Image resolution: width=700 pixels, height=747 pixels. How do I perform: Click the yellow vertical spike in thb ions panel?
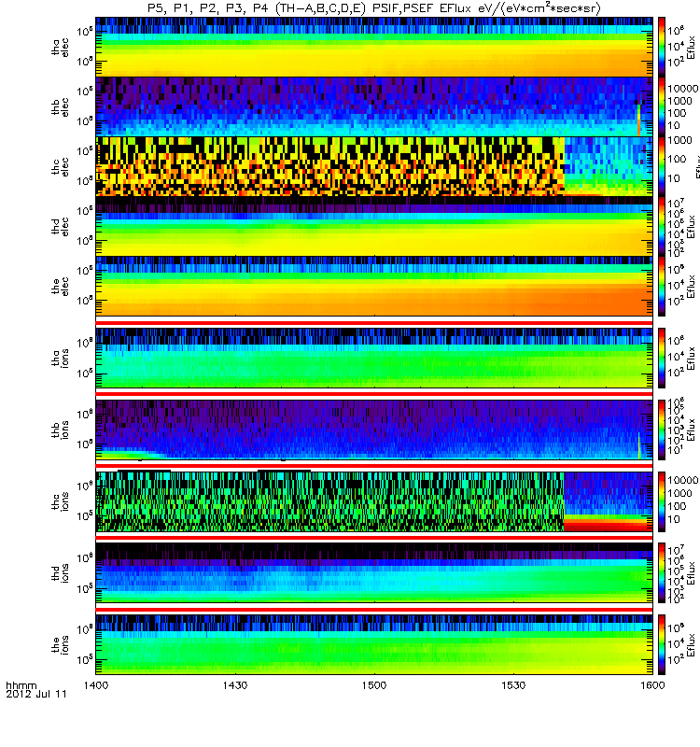pos(638,446)
